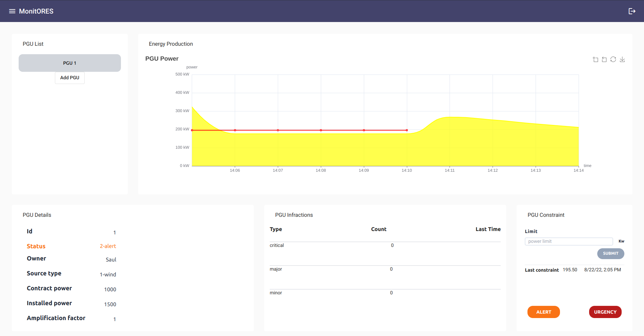Click the logout icon in header
Screen dimensions: 644x336
(x=632, y=11)
